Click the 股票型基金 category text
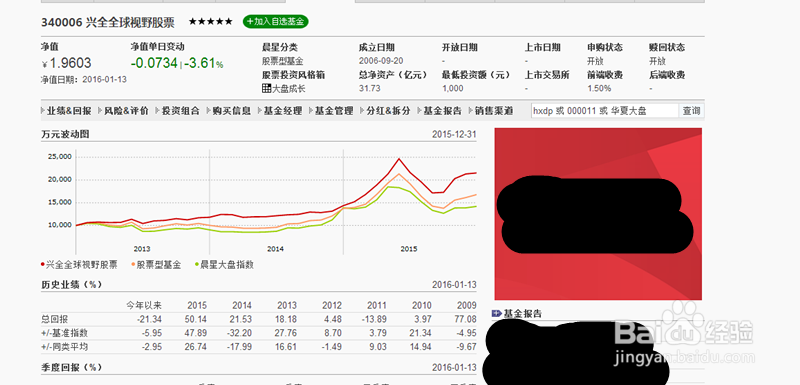Screen dimensions: 800x385 click(282, 61)
